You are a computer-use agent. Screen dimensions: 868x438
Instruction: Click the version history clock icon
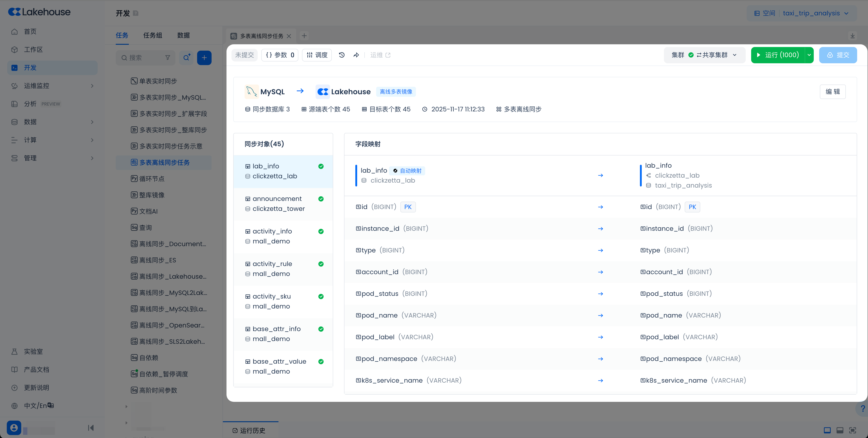pos(342,55)
